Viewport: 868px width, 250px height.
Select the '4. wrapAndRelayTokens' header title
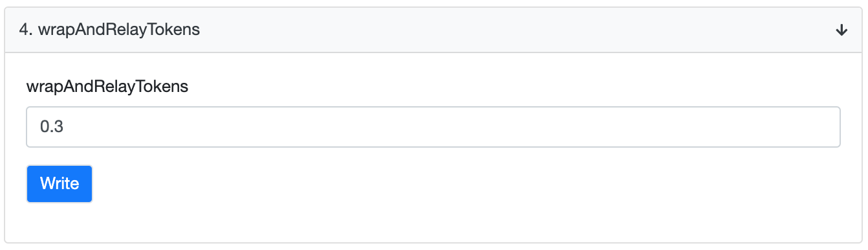[109, 30]
